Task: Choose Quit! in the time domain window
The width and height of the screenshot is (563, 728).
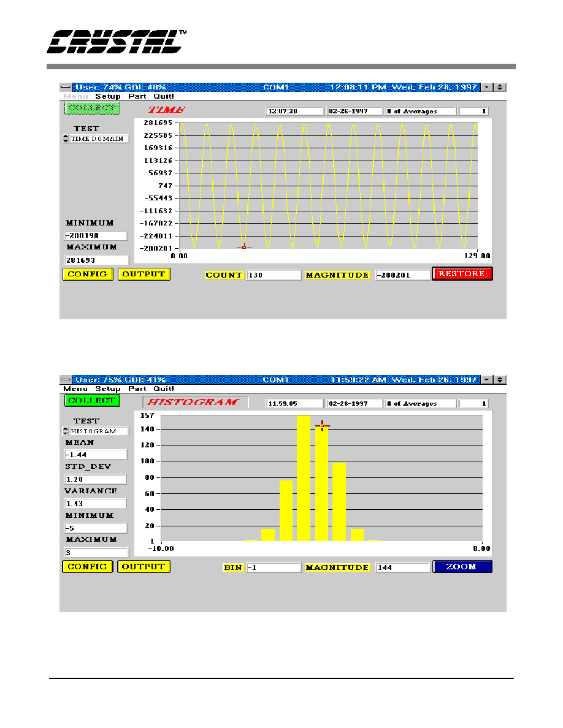Action: (x=164, y=96)
